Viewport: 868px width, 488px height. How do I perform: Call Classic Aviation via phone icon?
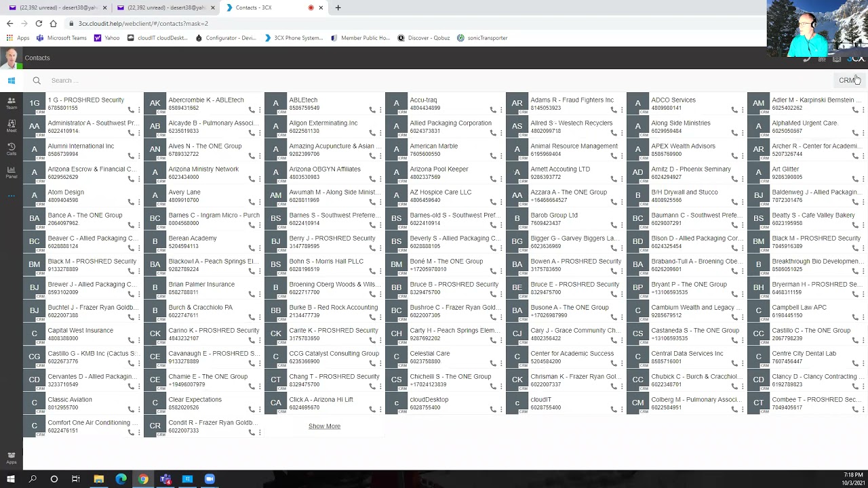131,409
